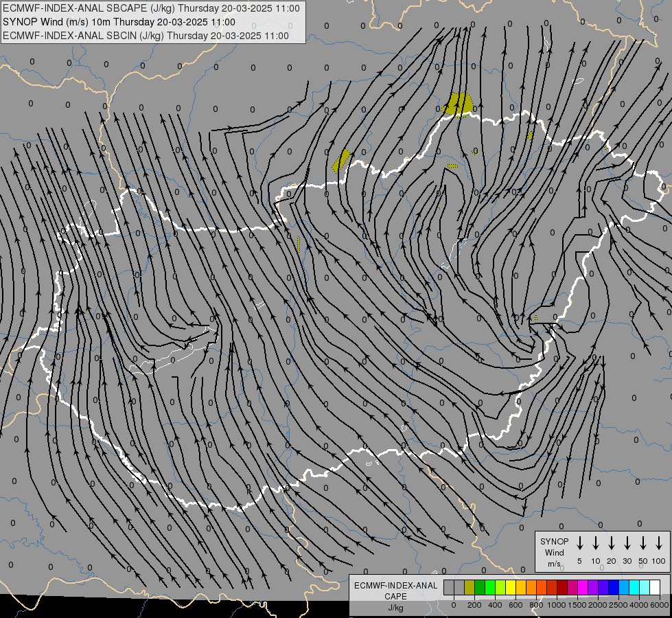Choose the white CAPE legend swatch
The height and width of the screenshot is (618, 672).
655,588
